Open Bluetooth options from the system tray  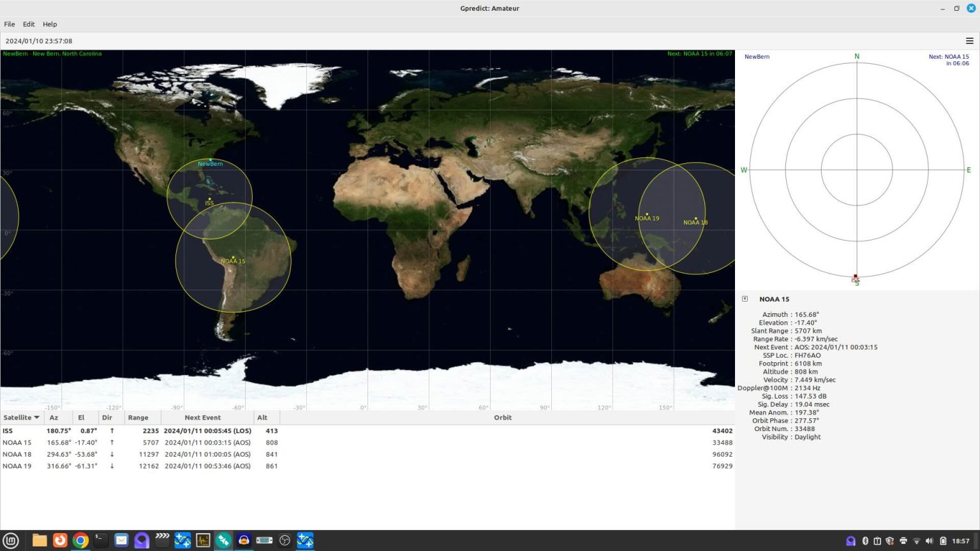click(866, 540)
